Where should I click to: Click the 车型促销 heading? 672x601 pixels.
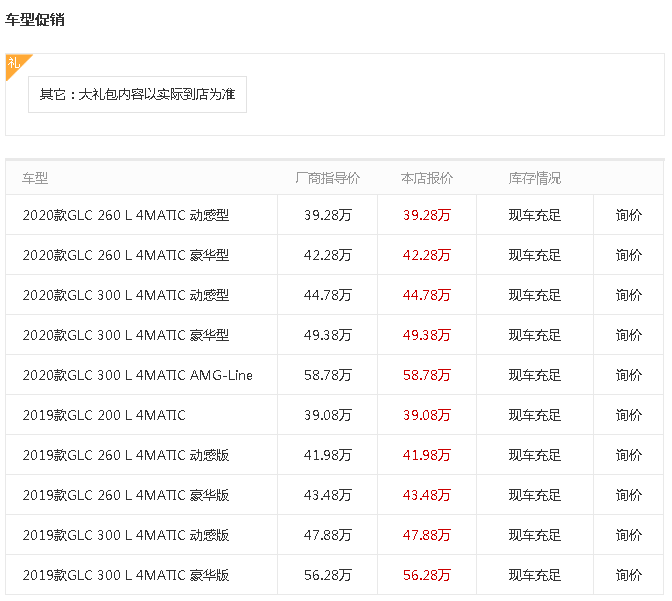tap(35, 20)
